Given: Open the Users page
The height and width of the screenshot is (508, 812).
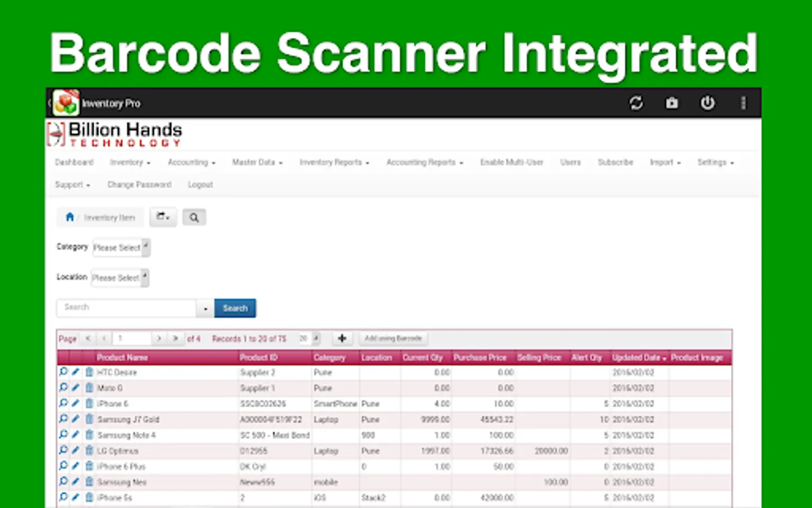Looking at the screenshot, I should tap(570, 163).
